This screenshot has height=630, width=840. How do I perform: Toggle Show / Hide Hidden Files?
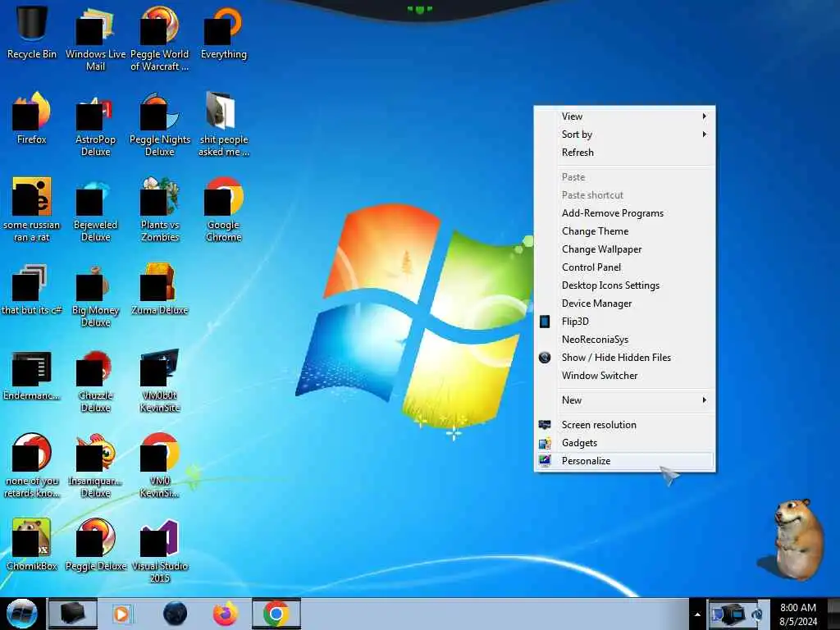point(624,358)
